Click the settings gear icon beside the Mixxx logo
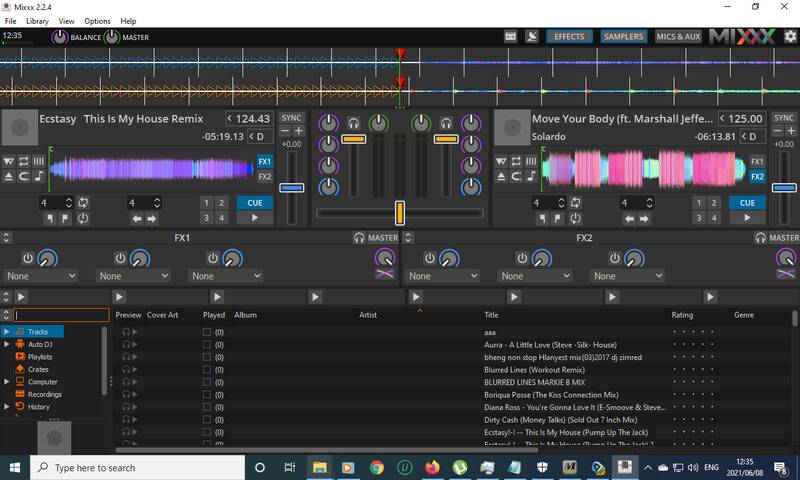This screenshot has height=480, width=800. pyautogui.click(x=790, y=37)
